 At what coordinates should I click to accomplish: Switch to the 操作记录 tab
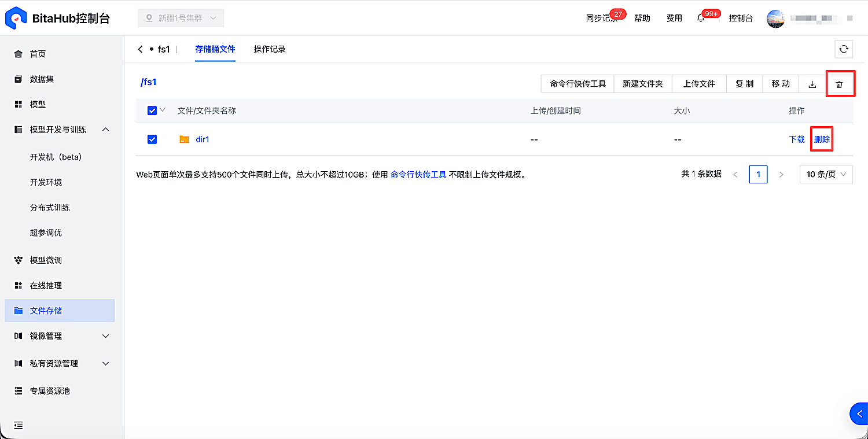[x=270, y=49]
